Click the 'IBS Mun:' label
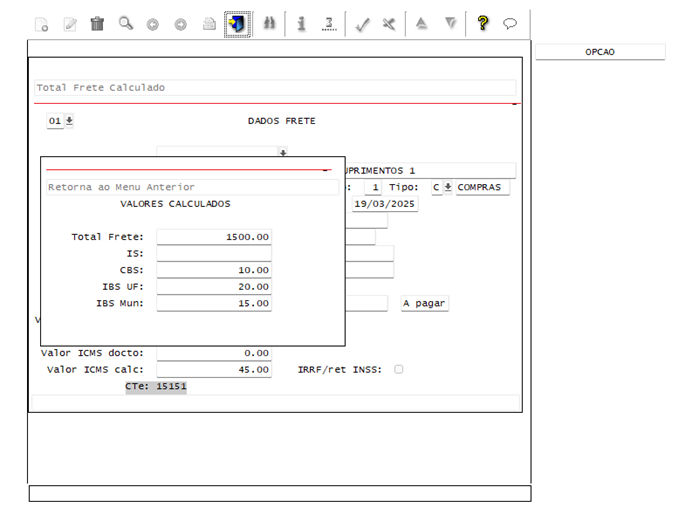699x528 pixels. (x=120, y=303)
